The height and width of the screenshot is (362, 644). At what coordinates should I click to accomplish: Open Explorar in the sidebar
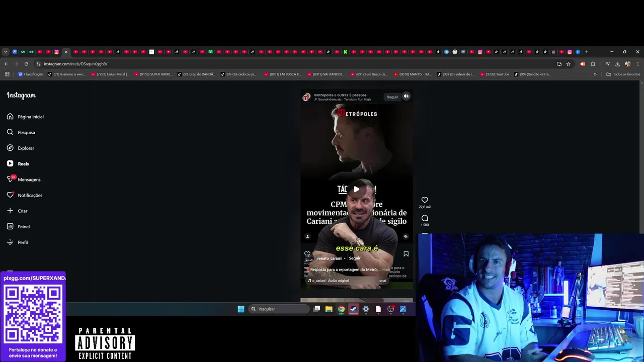[21, 148]
